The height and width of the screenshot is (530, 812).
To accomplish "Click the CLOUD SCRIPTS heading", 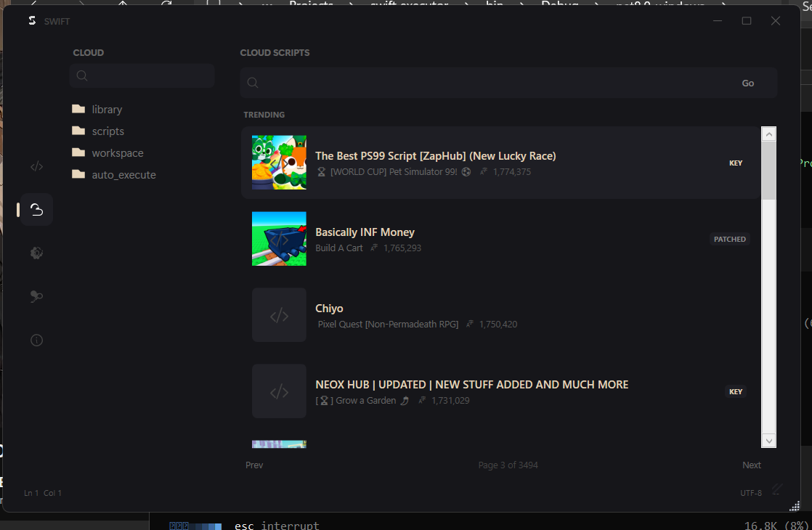I will coord(275,52).
